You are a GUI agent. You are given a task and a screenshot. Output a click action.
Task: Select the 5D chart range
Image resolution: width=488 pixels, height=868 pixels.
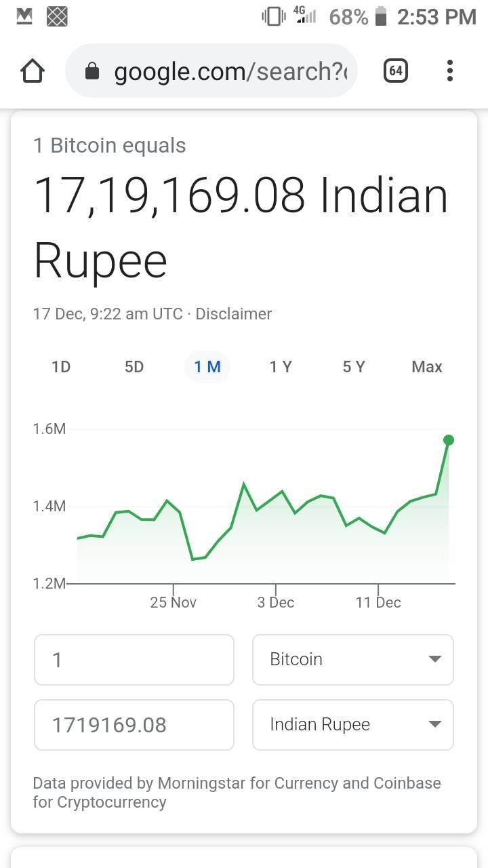pyautogui.click(x=134, y=367)
